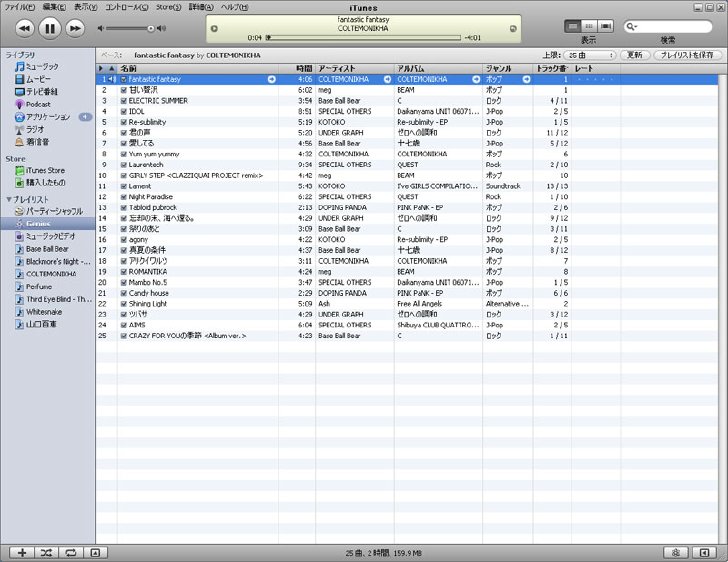Toggle sort order triangle in the number column
This screenshot has width=728, height=562.
pos(112,69)
